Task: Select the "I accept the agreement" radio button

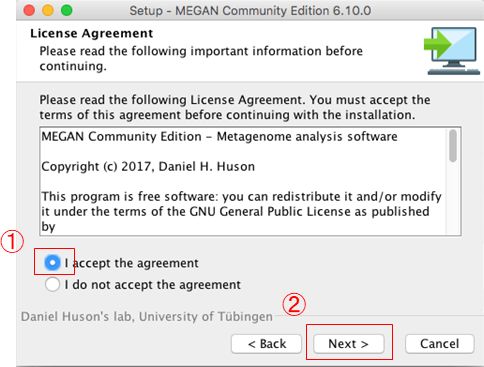Action: (52, 263)
